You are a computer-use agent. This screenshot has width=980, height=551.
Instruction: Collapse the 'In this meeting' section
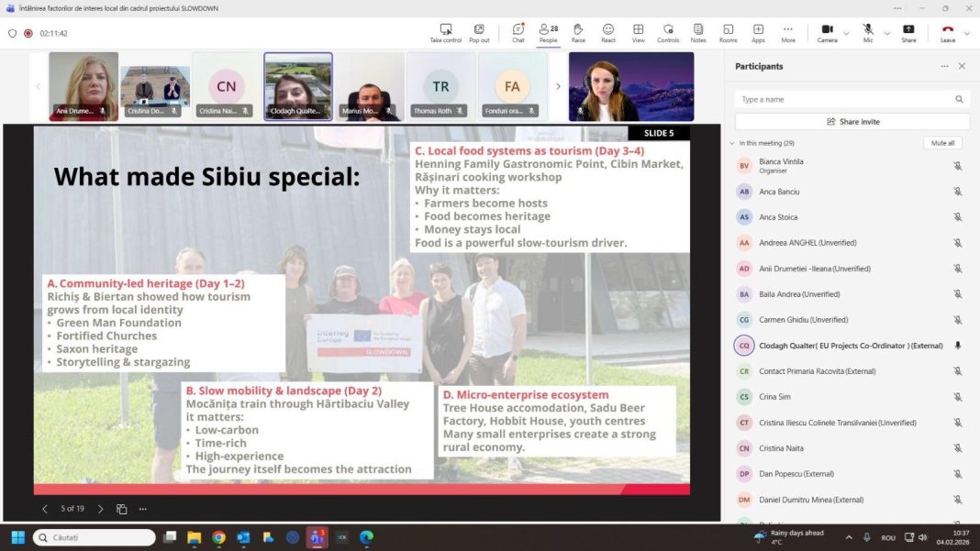(732, 143)
